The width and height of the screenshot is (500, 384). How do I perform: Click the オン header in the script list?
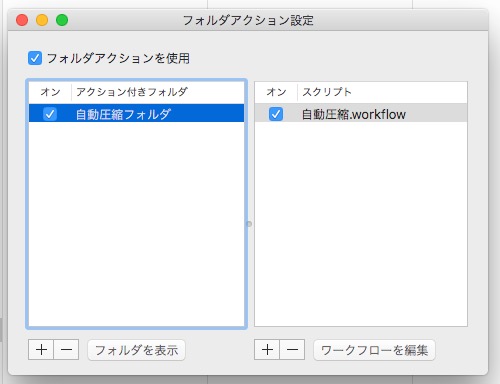[x=276, y=92]
